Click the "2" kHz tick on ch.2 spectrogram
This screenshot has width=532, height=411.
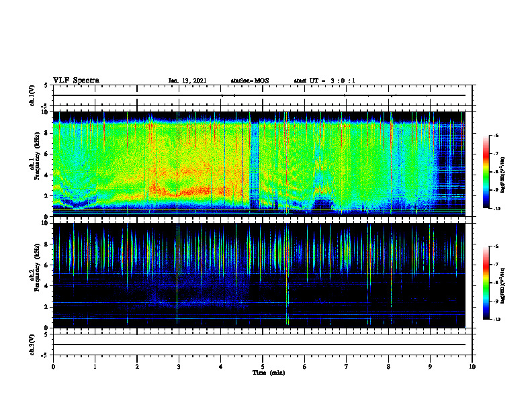[47, 307]
